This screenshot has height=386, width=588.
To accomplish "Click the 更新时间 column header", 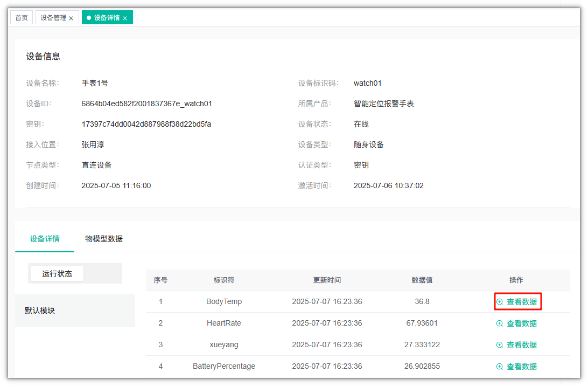I will 327,280.
